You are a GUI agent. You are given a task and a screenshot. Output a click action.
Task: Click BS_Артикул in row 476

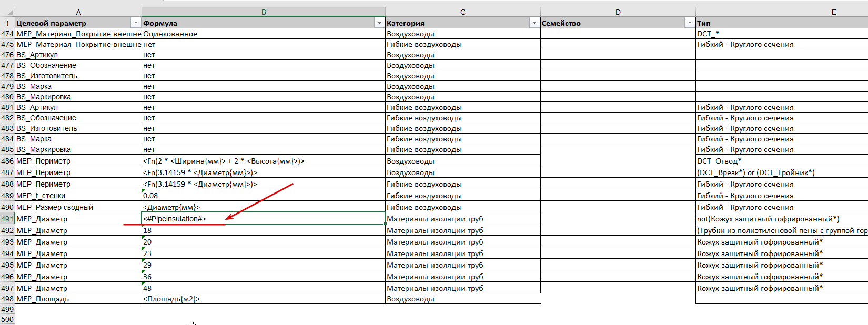[78, 55]
